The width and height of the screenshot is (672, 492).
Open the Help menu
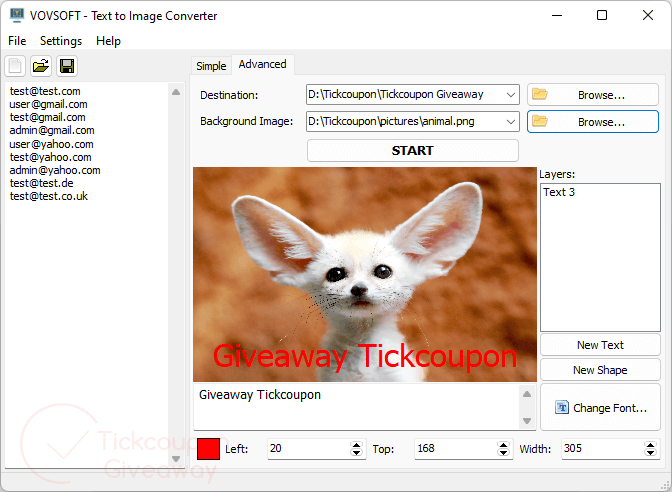(x=108, y=41)
